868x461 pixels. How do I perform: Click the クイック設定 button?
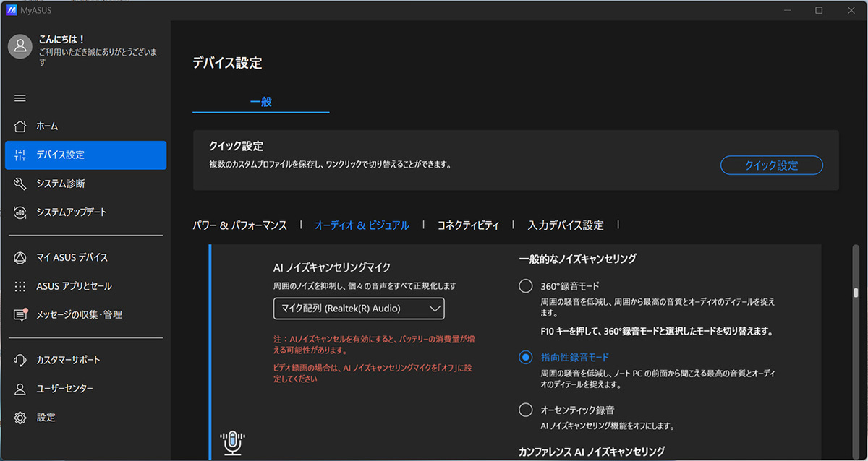772,165
